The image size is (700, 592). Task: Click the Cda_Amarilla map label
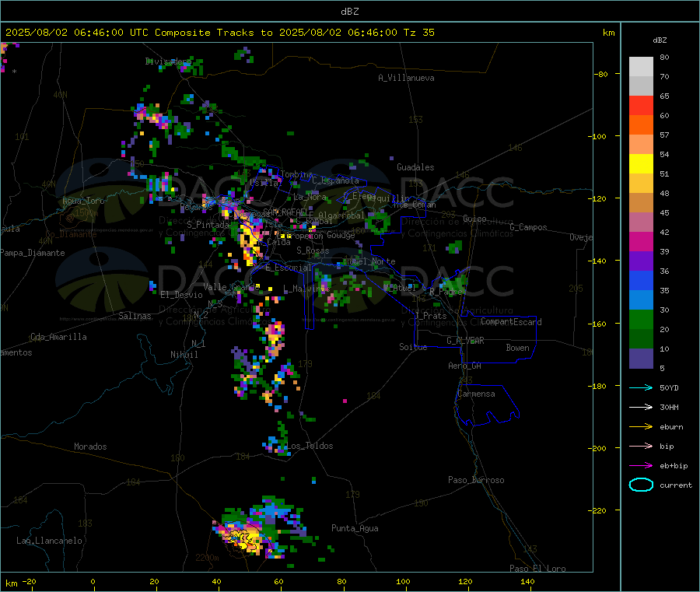point(58,337)
